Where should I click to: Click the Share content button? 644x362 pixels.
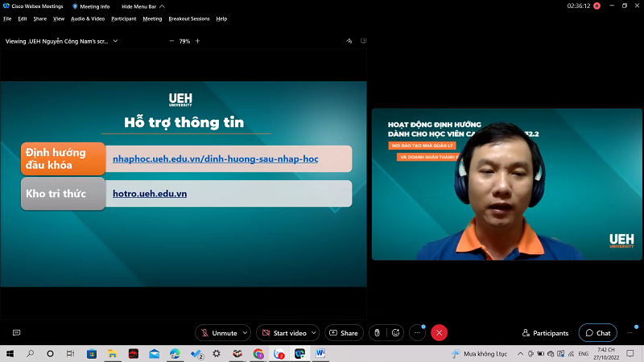click(345, 333)
